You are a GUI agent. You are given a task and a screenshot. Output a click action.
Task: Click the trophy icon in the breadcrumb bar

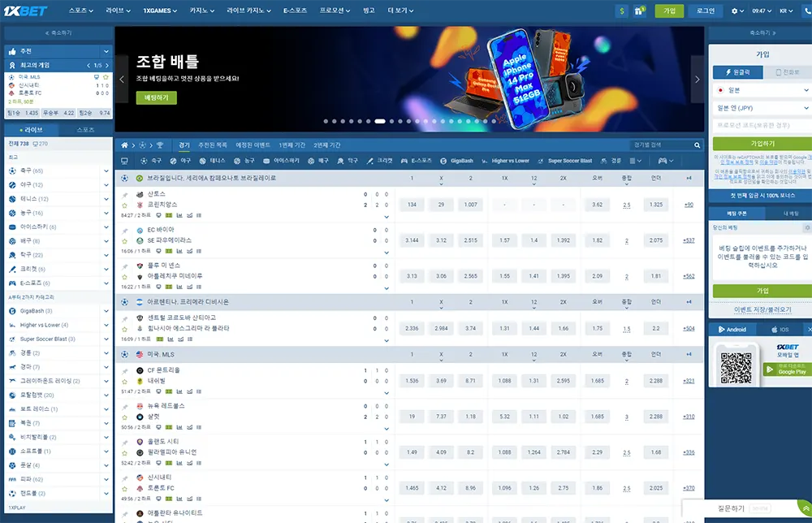[x=159, y=145]
